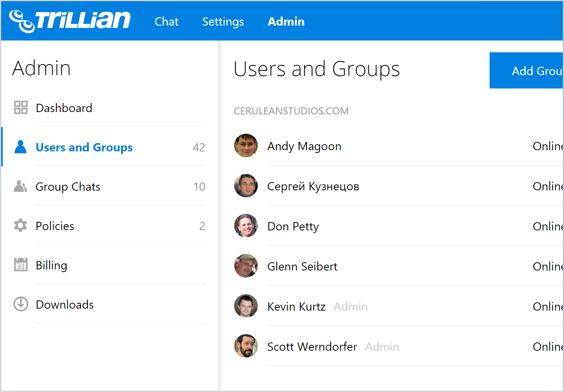Open Group Chats section
This screenshot has width=564, height=392.
[68, 187]
